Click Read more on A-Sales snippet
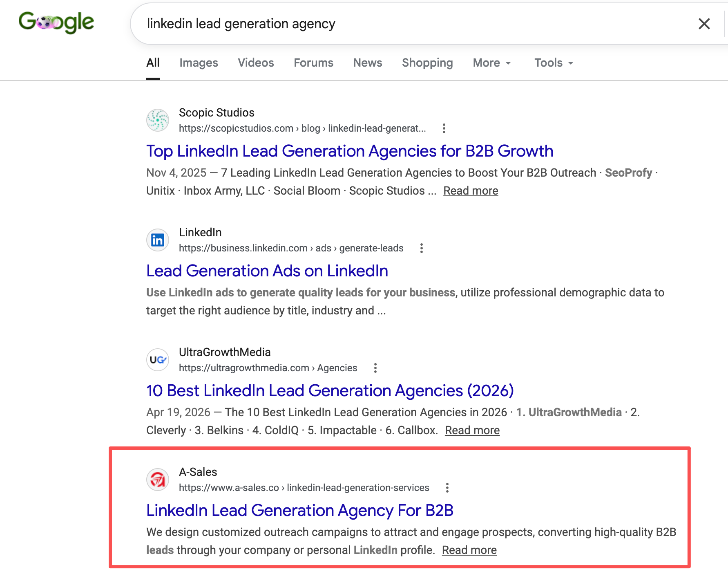The image size is (728, 574). [469, 550]
